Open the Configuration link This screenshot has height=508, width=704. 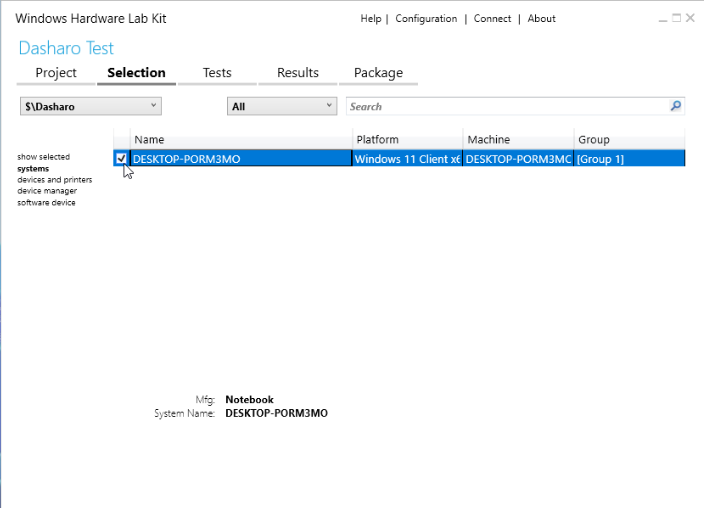tap(426, 18)
